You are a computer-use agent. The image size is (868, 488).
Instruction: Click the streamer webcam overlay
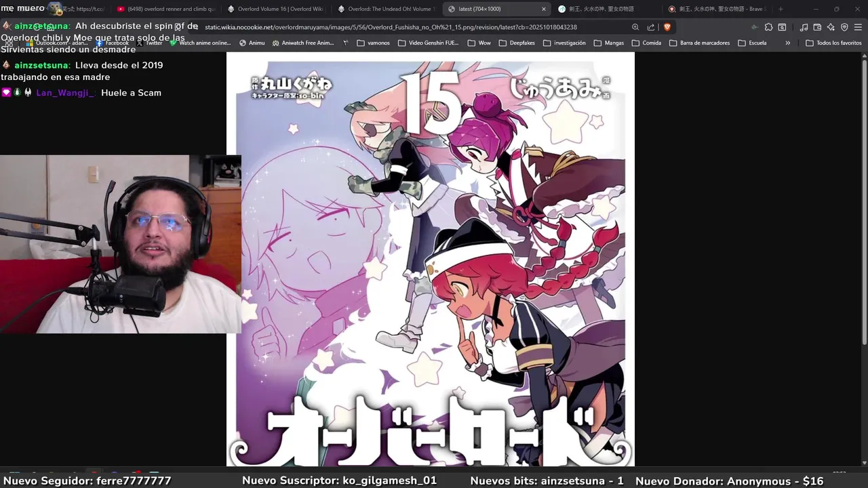tap(121, 244)
